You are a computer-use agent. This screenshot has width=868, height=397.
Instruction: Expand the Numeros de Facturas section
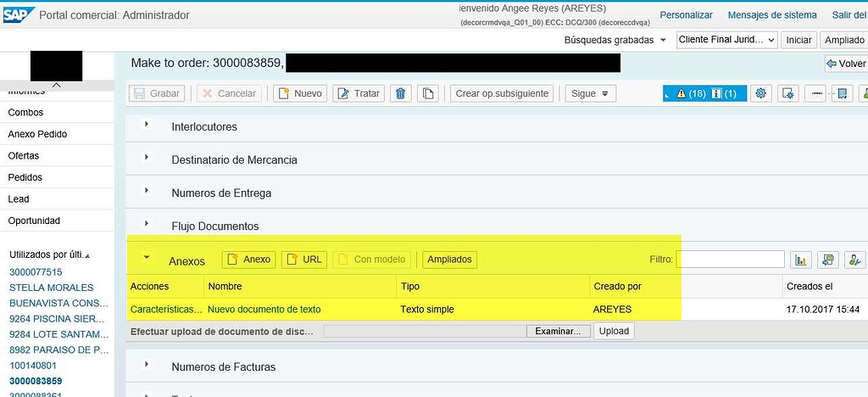pyautogui.click(x=147, y=364)
